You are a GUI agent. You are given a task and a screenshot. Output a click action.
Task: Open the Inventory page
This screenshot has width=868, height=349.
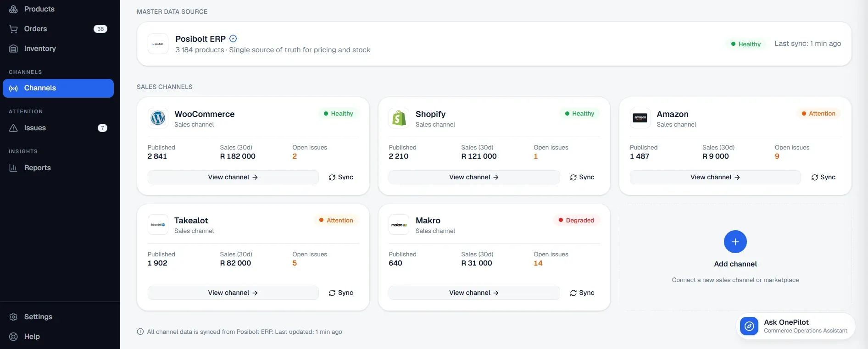click(x=58, y=49)
